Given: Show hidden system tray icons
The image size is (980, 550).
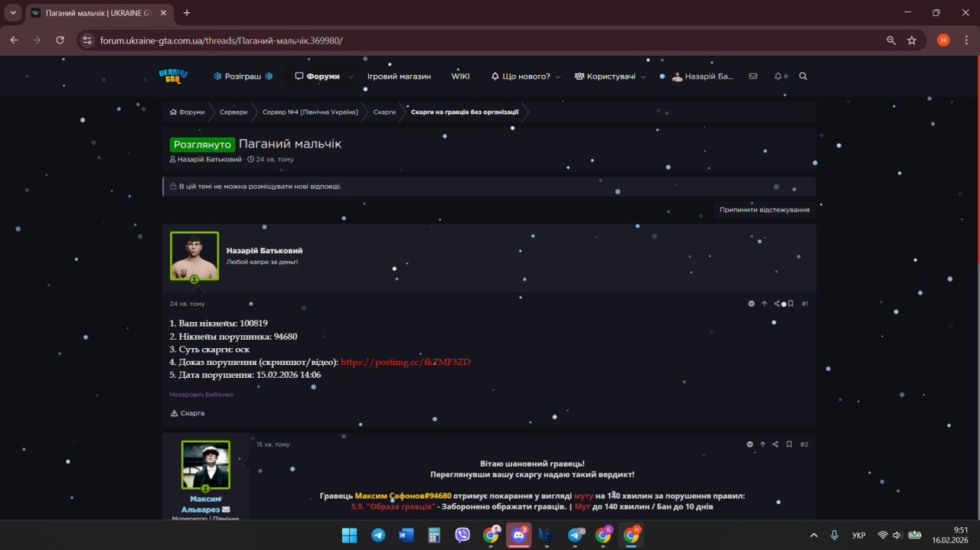Looking at the screenshot, I should (x=814, y=535).
